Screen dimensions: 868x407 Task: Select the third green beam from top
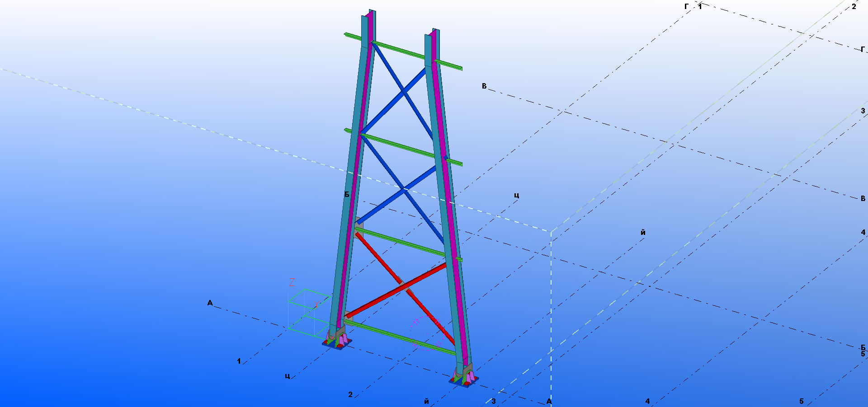408,244
